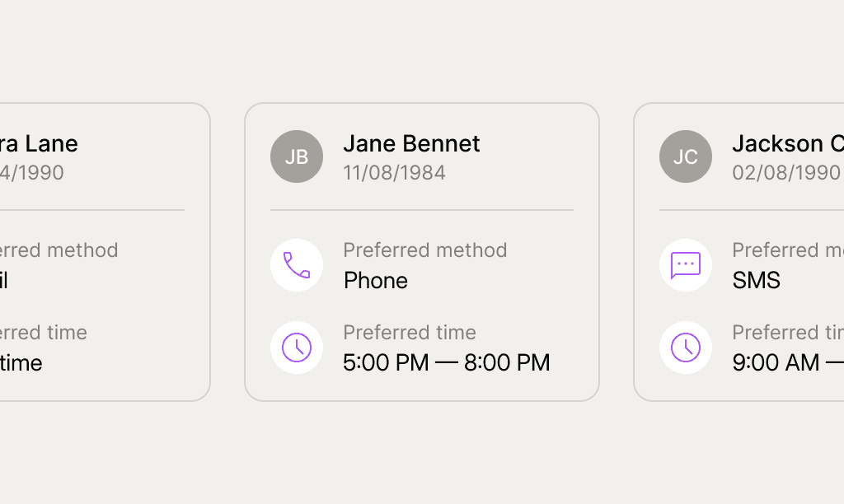Click the clock icon on Jane Bennet's card
The image size is (844, 504).
297,348
